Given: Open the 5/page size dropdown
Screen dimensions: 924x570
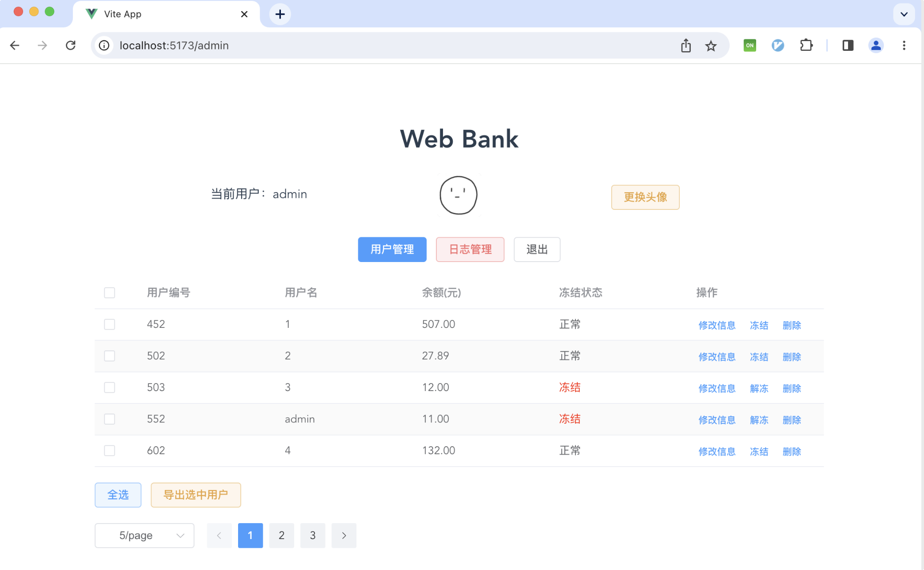Looking at the screenshot, I should [144, 536].
